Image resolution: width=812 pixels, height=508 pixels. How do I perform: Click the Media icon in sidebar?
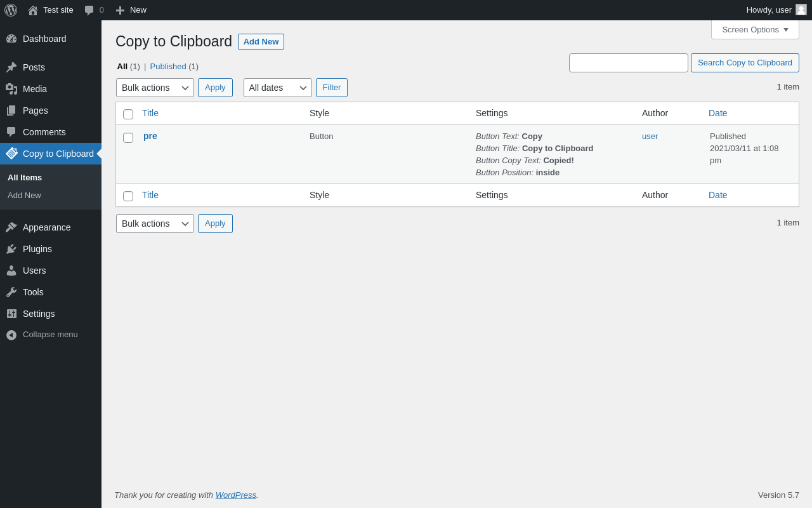[x=11, y=89]
